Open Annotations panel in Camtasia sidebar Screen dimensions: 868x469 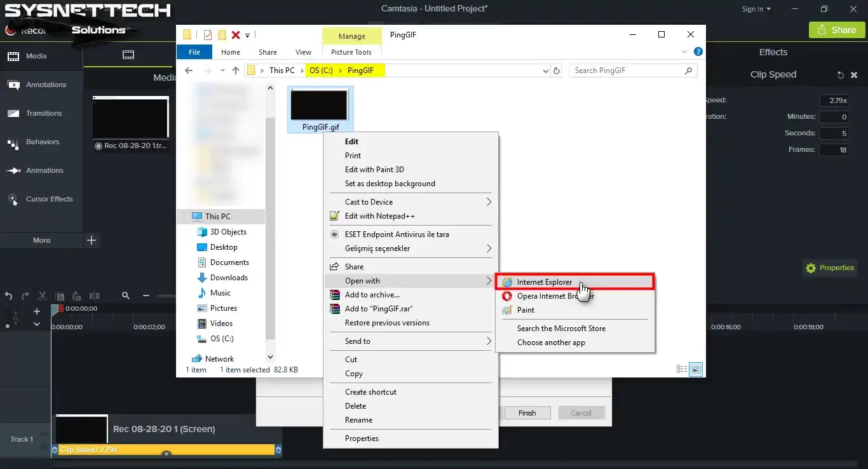pos(41,85)
